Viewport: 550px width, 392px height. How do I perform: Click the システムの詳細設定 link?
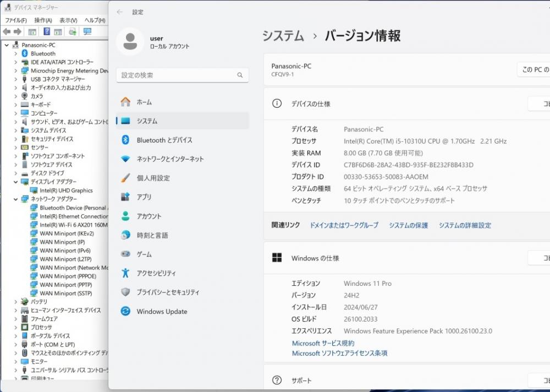[465, 225]
